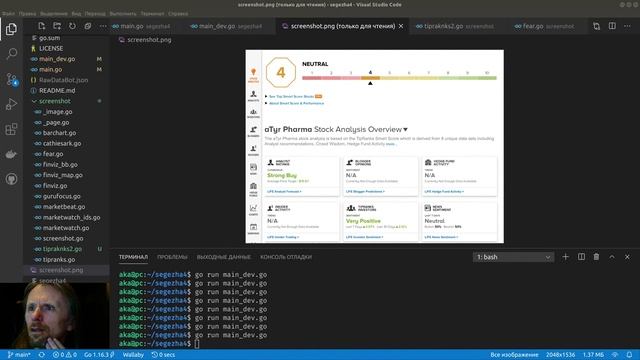
Task: Switch to fear.go editor tab
Action: coord(544,26)
